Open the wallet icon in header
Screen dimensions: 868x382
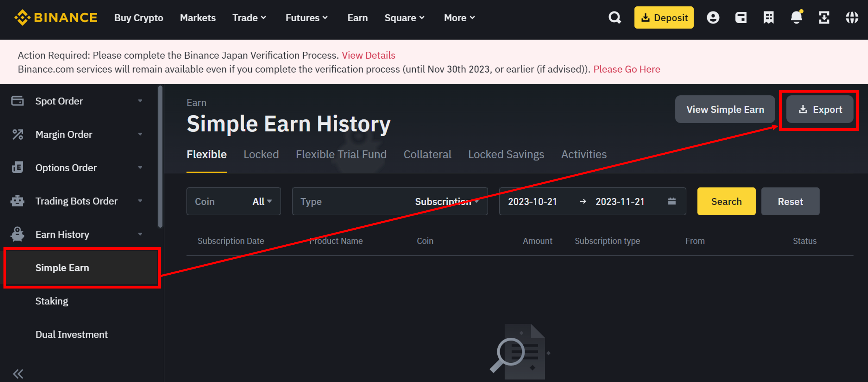(741, 18)
